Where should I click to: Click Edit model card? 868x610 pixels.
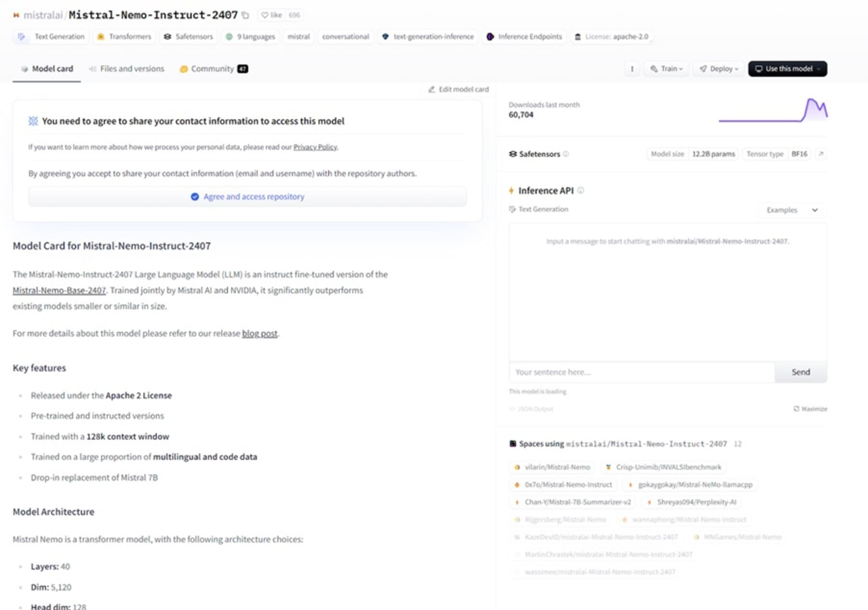click(x=459, y=89)
